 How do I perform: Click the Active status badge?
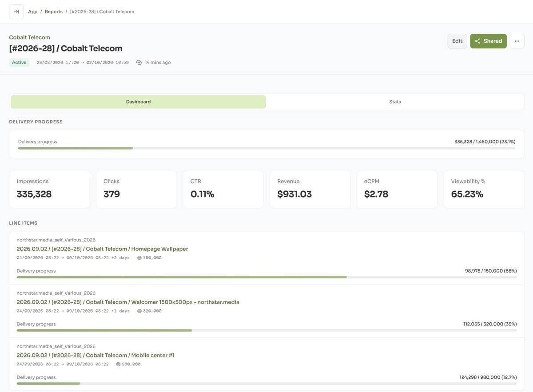(x=19, y=63)
